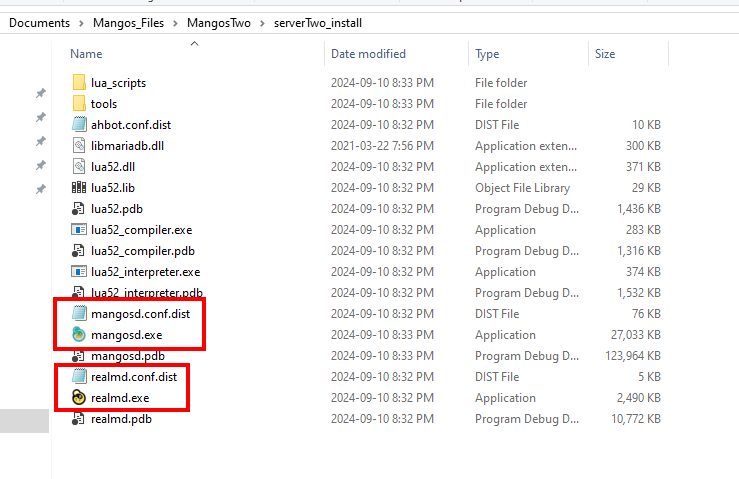
Task: Open the lua_scripts folder icon
Action: (x=79, y=83)
